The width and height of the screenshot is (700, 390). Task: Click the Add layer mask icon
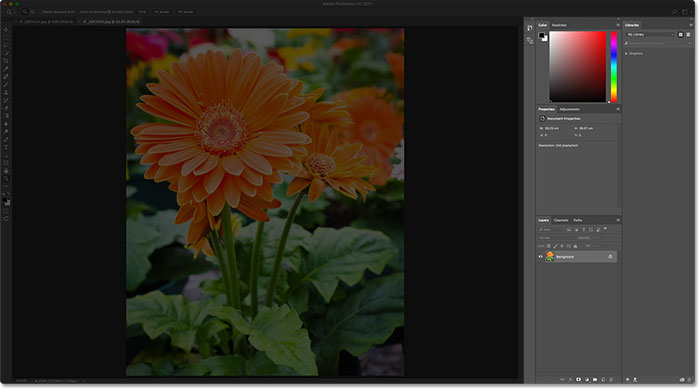[x=579, y=380]
